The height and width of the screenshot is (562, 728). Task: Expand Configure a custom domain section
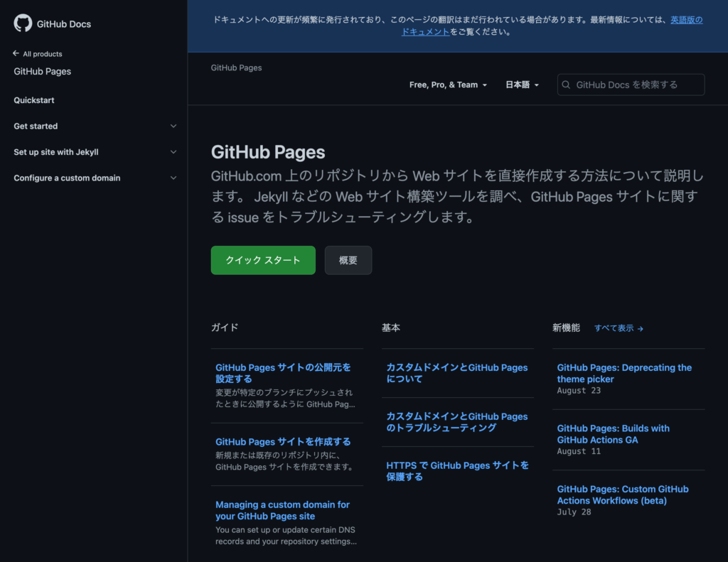(x=173, y=178)
